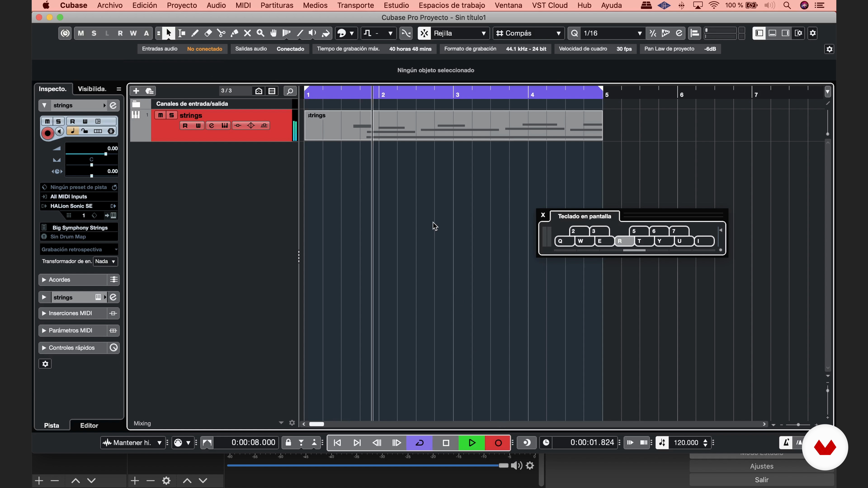Toggle Write automation W on strings track
This screenshot has height=488, width=868.
(198, 126)
